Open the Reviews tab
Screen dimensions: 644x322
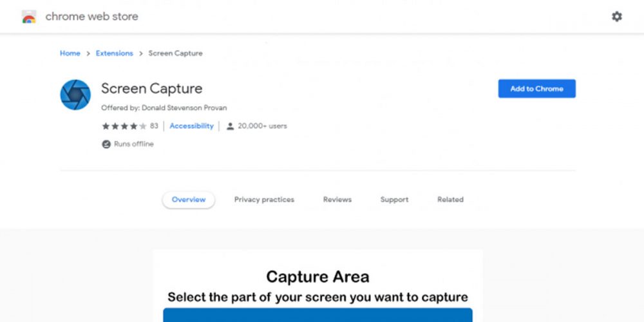337,200
